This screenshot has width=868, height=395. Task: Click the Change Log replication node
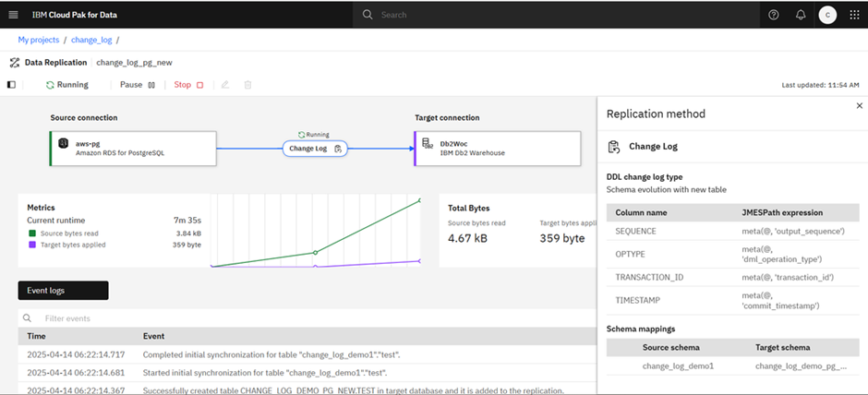pyautogui.click(x=315, y=149)
